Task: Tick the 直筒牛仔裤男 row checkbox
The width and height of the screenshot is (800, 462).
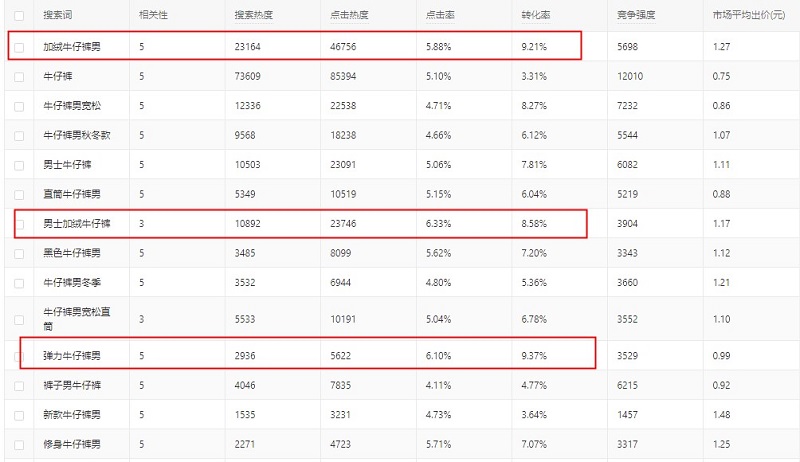Action: point(19,194)
